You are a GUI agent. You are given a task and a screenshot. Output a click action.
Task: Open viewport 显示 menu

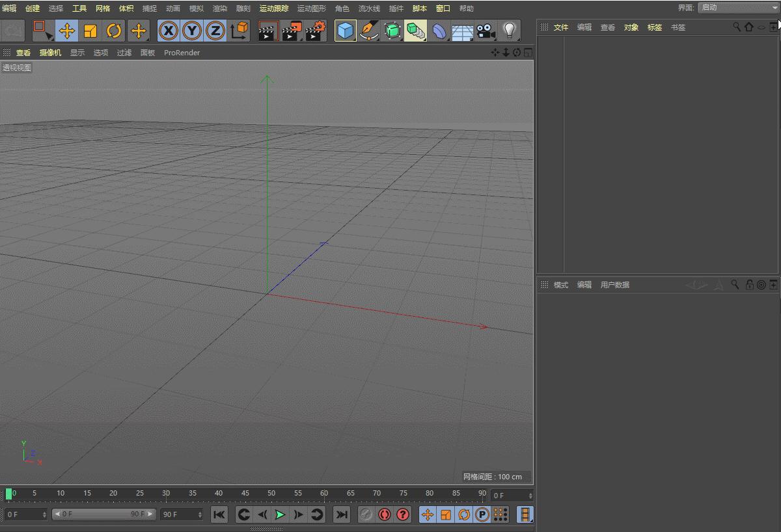click(77, 53)
